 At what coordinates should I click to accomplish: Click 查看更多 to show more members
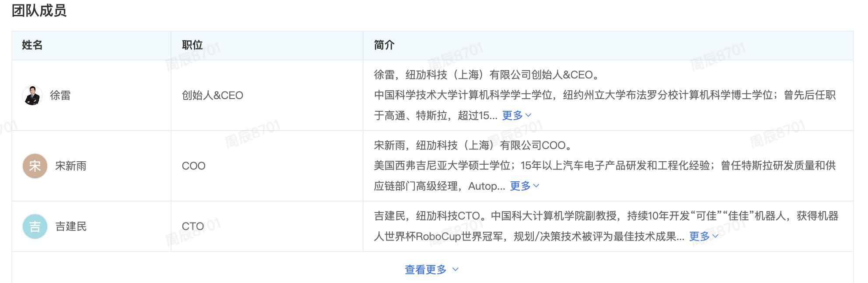(x=426, y=269)
